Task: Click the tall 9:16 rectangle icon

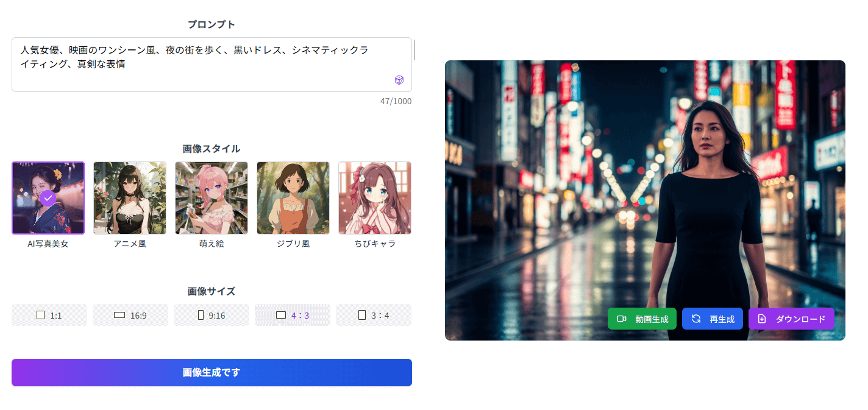Action: [201, 315]
